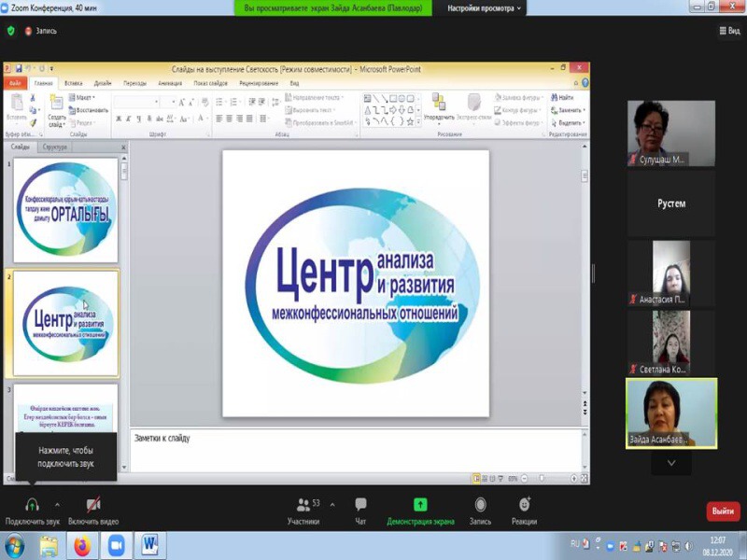Click green Share Screen icon
The width and height of the screenshot is (747, 560).
coord(419,504)
